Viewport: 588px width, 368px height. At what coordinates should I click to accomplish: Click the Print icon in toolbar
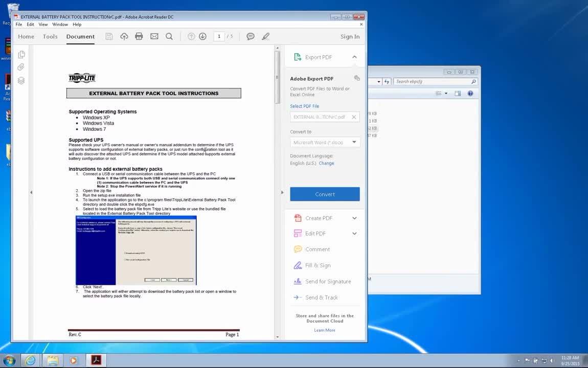click(139, 36)
